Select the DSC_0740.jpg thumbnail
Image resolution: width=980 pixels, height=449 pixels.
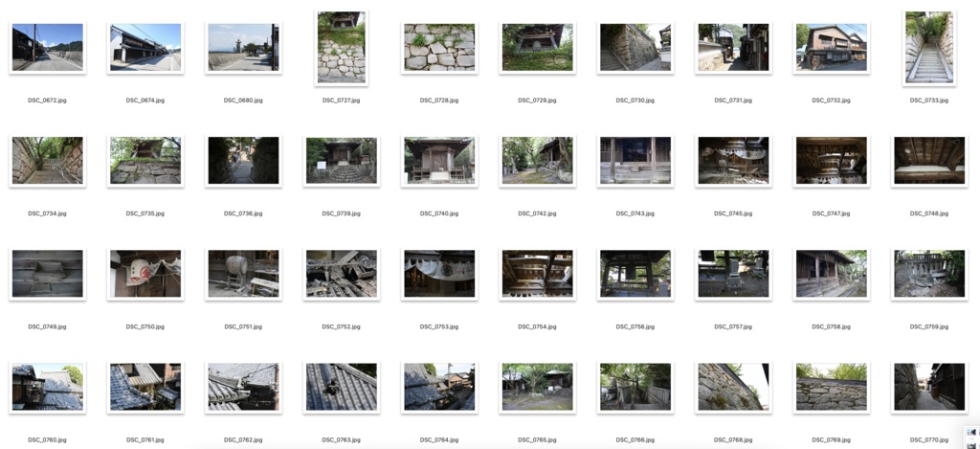coord(439,161)
